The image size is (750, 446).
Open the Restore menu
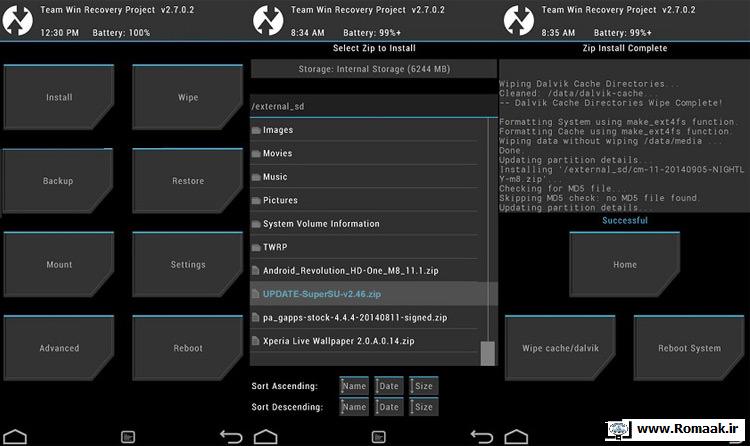pyautogui.click(x=188, y=181)
